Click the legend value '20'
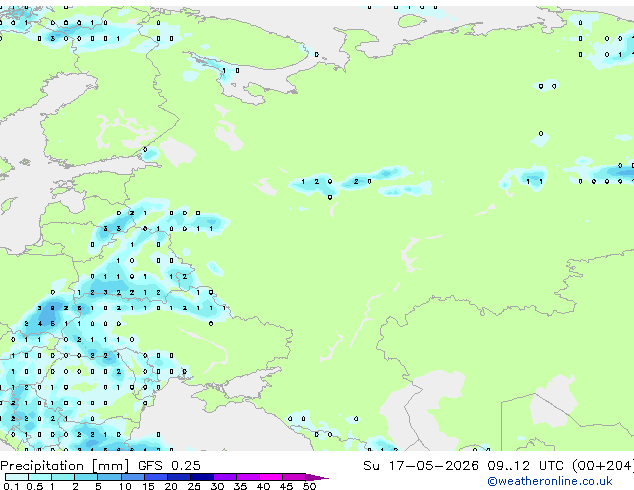Screen dimensions: 634x490 pyautogui.click(x=171, y=486)
